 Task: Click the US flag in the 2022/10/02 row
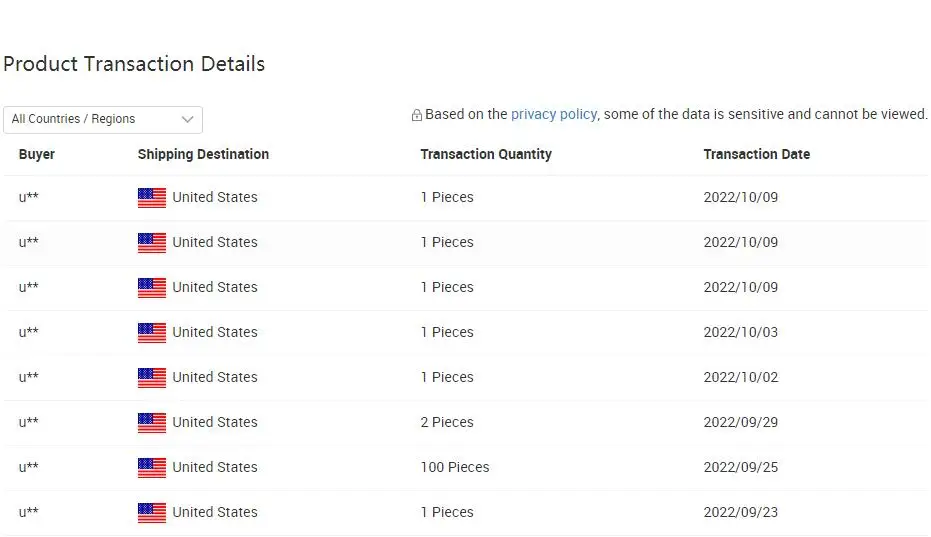coord(152,378)
